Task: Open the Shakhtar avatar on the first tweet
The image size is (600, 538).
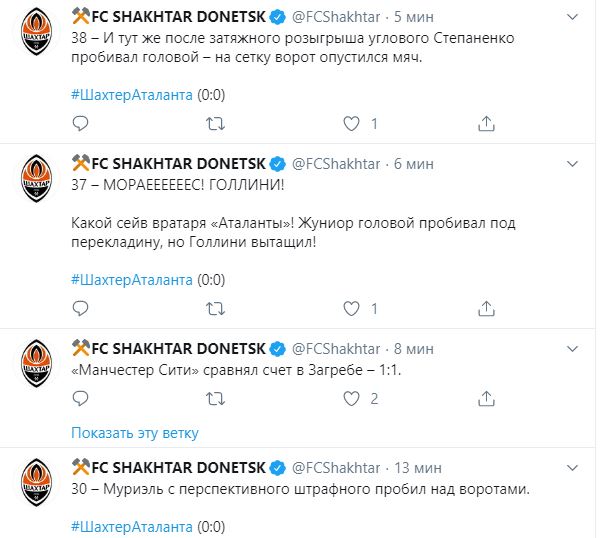Action: (x=36, y=32)
